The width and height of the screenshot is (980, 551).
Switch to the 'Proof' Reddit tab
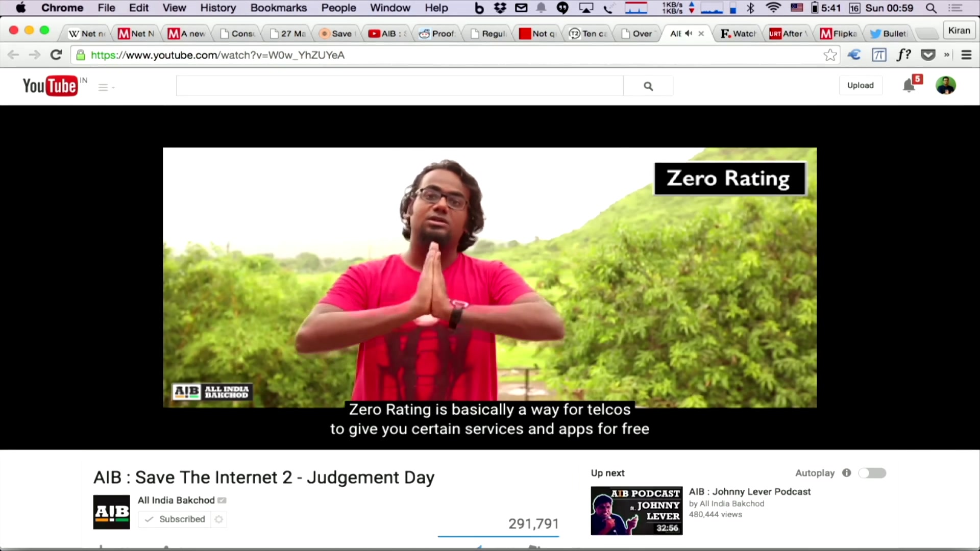click(x=437, y=34)
